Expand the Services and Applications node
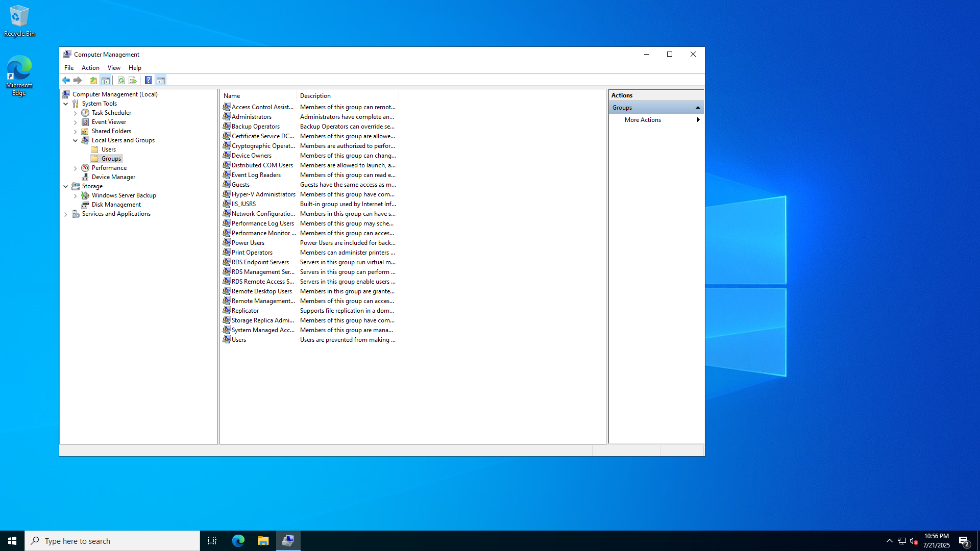Image resolution: width=980 pixels, height=551 pixels. (x=66, y=214)
